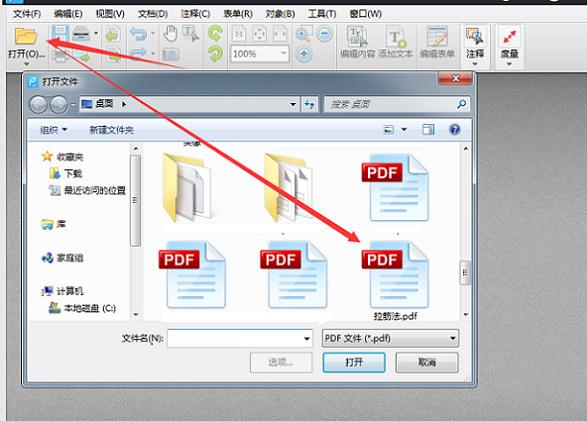Click the zoom out minus icon

click(324, 34)
